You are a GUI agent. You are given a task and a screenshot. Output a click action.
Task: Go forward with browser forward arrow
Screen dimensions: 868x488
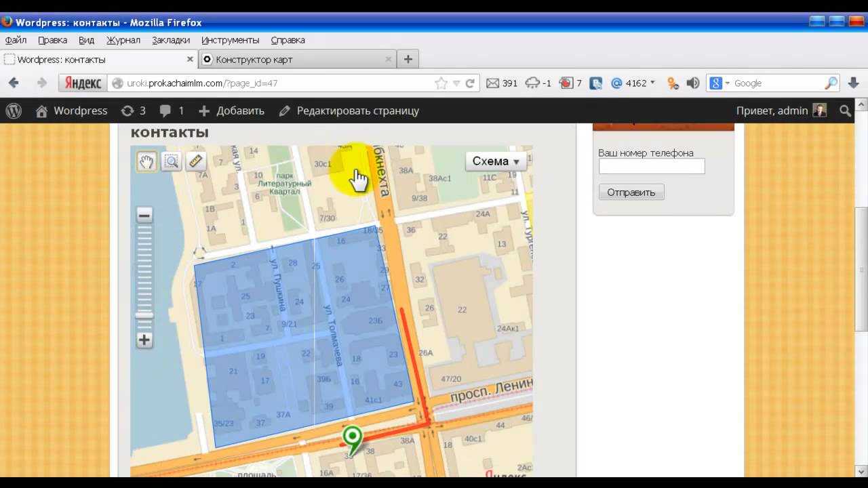coord(41,83)
